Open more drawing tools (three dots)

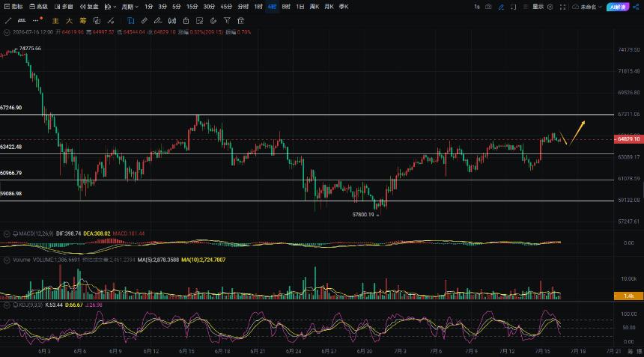point(37,20)
